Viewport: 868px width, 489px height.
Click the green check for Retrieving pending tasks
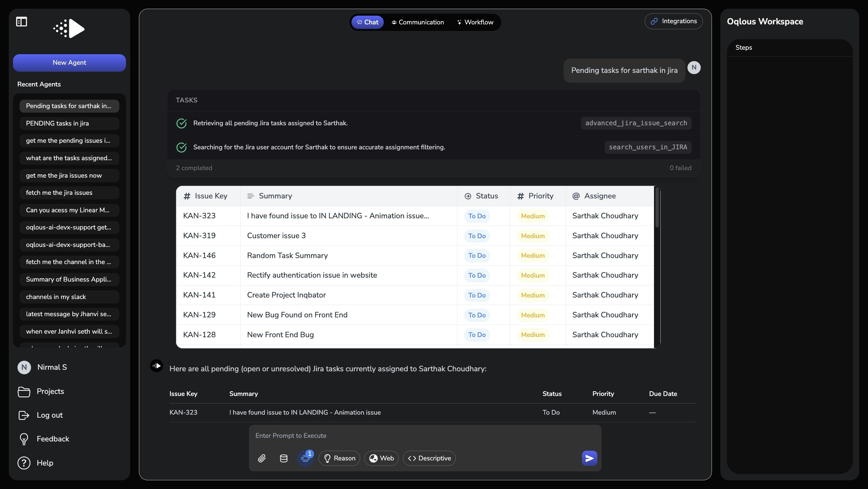(x=181, y=123)
